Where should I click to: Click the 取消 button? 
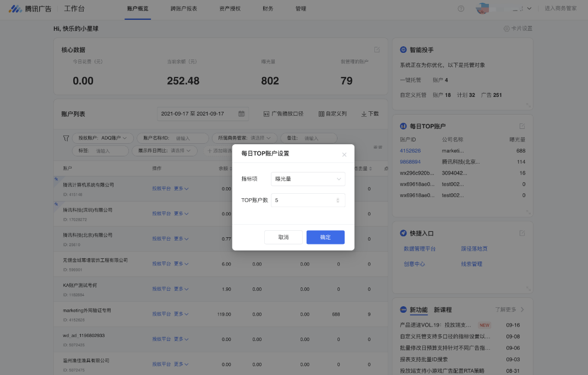point(283,237)
